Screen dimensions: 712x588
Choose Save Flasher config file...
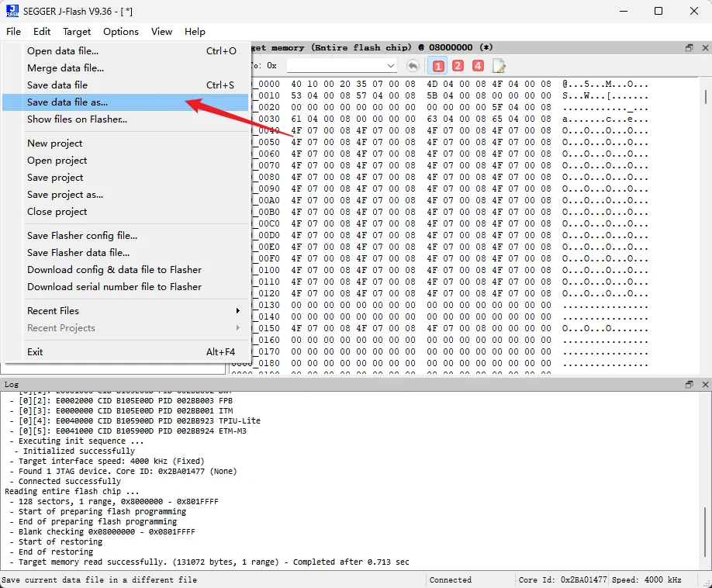126,236
